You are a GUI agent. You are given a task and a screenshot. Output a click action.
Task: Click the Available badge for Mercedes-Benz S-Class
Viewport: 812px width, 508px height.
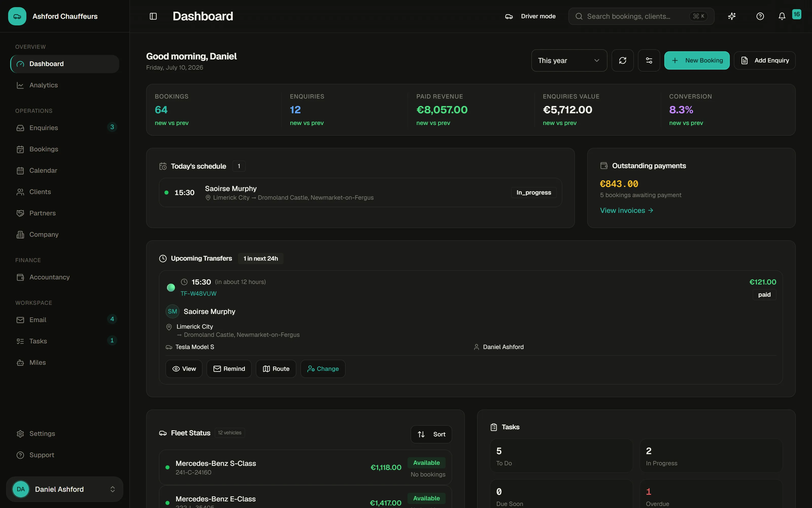tap(427, 463)
